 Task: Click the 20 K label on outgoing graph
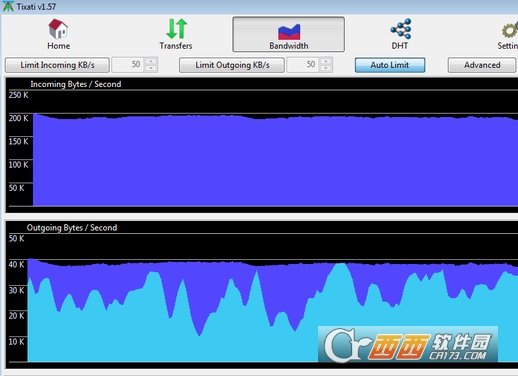[17, 316]
